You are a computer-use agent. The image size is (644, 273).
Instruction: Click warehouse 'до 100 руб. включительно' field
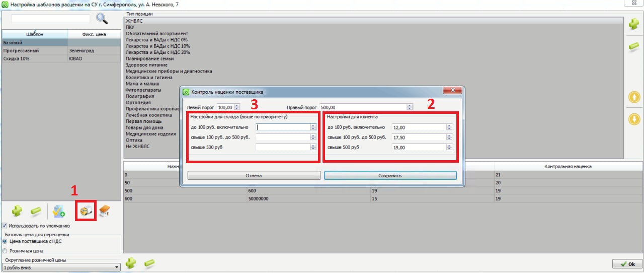pyautogui.click(x=283, y=127)
